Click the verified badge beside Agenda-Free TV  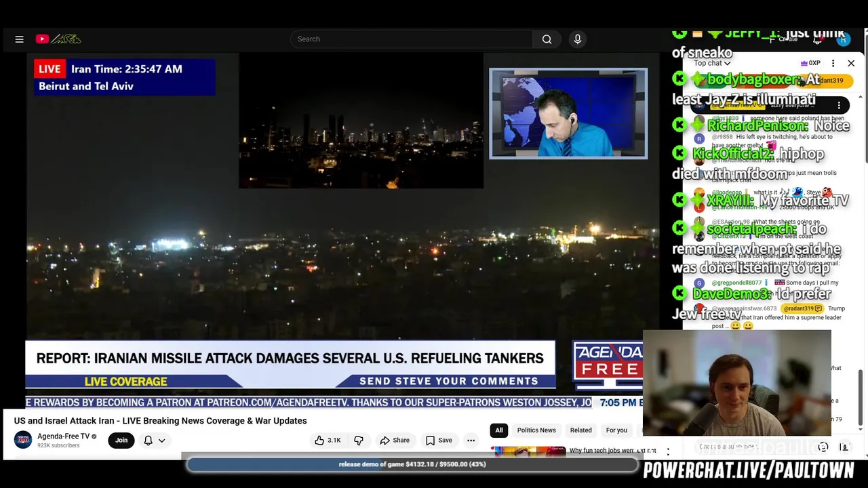94,436
